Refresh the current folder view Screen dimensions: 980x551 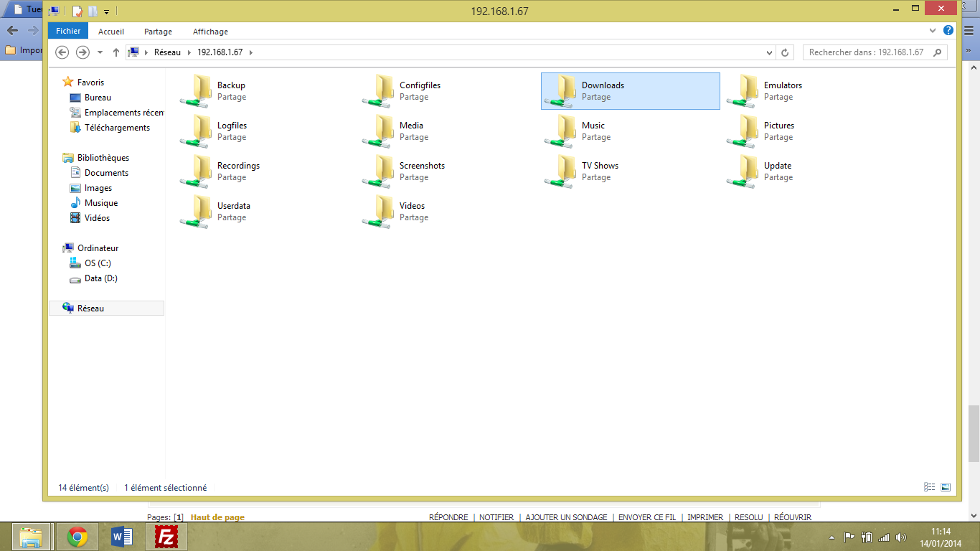(x=785, y=52)
